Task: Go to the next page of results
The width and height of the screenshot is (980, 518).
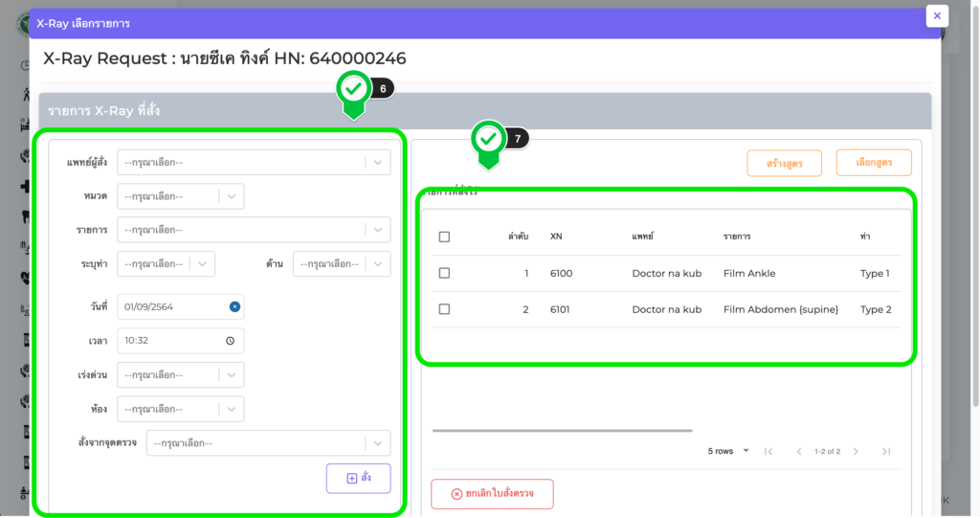Action: click(x=856, y=451)
